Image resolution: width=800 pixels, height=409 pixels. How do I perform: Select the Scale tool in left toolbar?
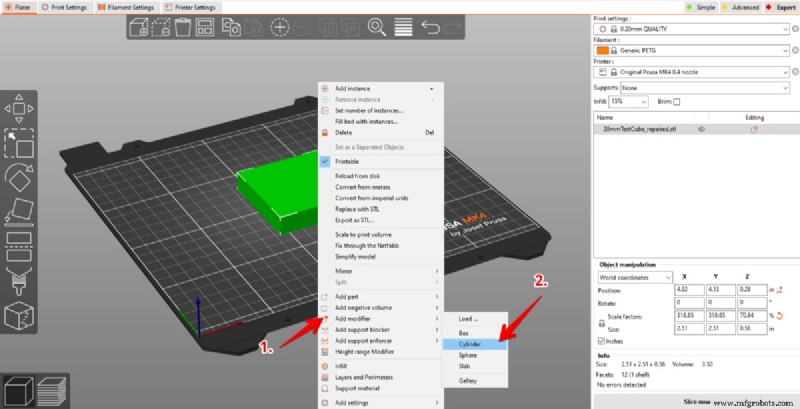click(19, 143)
